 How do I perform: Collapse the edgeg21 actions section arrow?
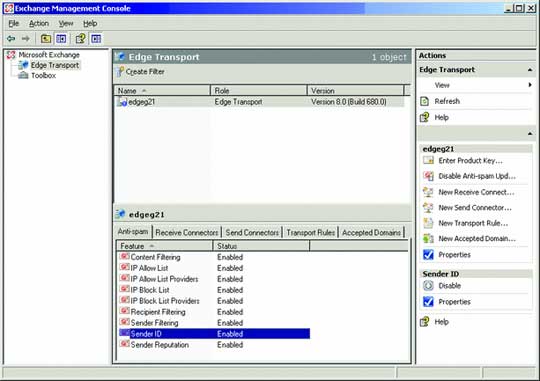[x=530, y=133]
